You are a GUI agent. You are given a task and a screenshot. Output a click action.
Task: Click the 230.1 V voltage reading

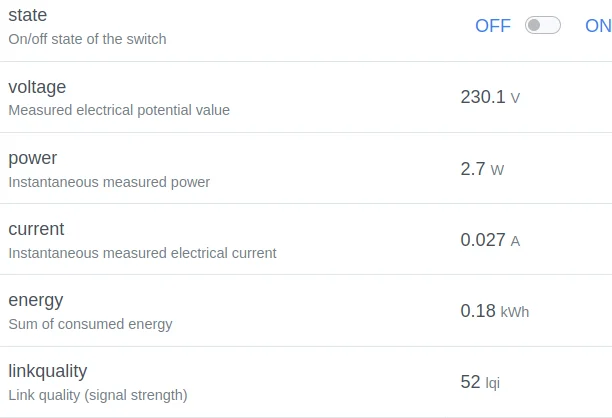[x=490, y=97]
